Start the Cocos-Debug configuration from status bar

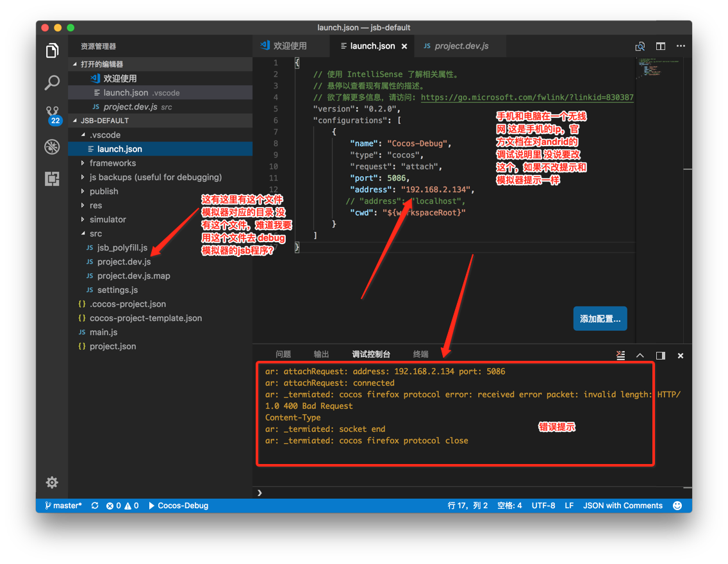[x=178, y=506]
